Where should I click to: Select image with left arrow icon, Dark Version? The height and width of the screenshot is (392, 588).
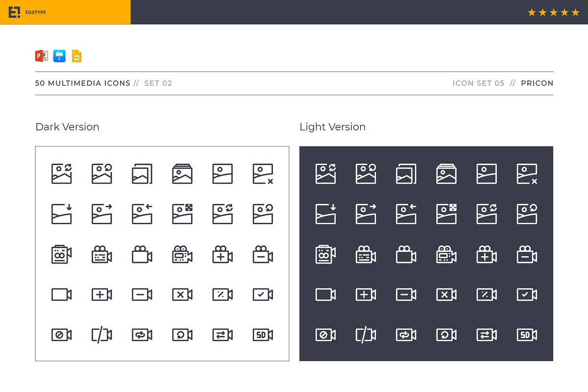point(142,214)
